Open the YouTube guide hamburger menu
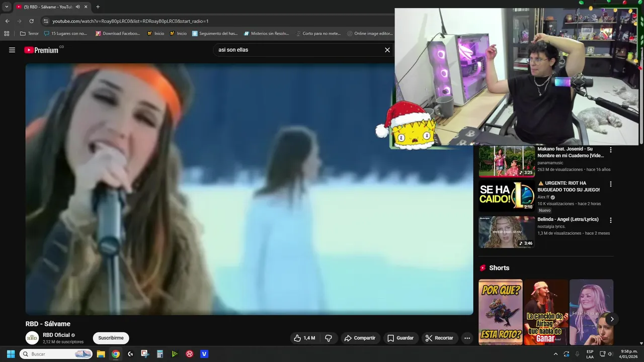644x362 pixels. (x=12, y=50)
